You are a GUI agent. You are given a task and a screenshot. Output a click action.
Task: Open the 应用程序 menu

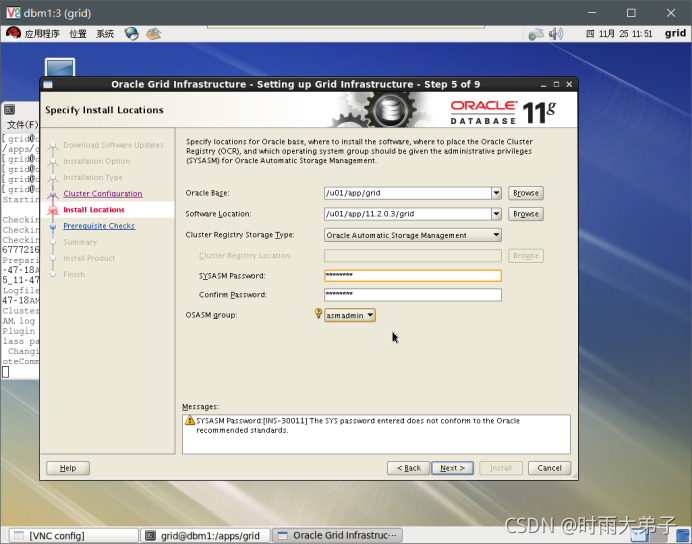[x=42, y=34]
